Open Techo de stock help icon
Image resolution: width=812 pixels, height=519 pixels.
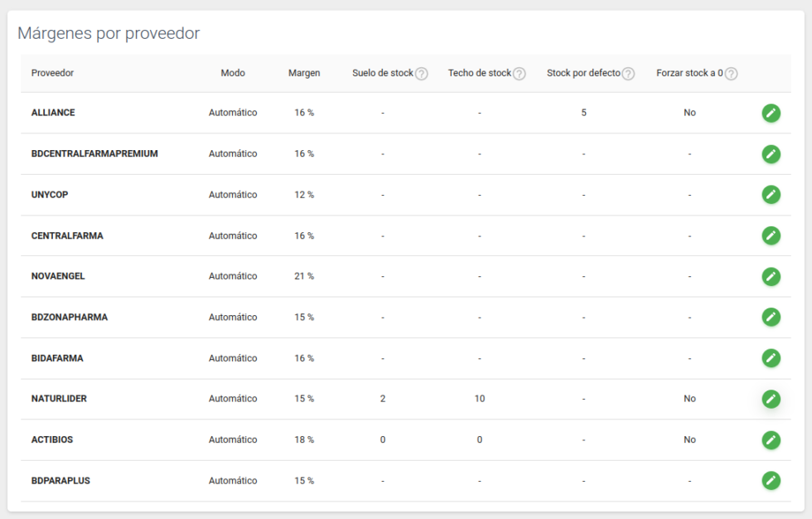(x=520, y=74)
